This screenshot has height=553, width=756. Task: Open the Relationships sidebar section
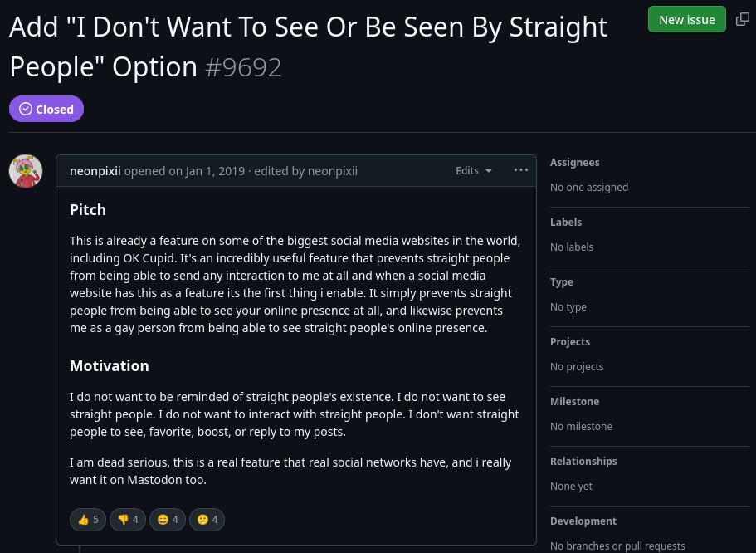tap(583, 462)
